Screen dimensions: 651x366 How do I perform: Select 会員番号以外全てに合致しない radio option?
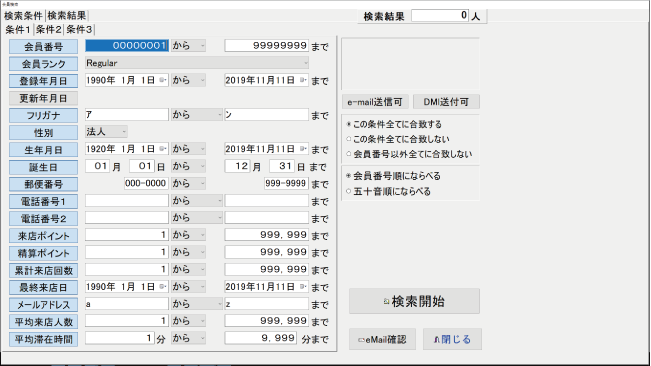click(x=409, y=154)
